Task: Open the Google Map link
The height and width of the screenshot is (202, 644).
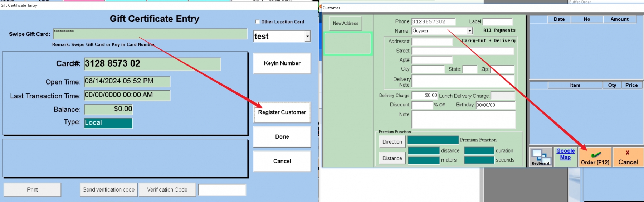Action: 565,154
